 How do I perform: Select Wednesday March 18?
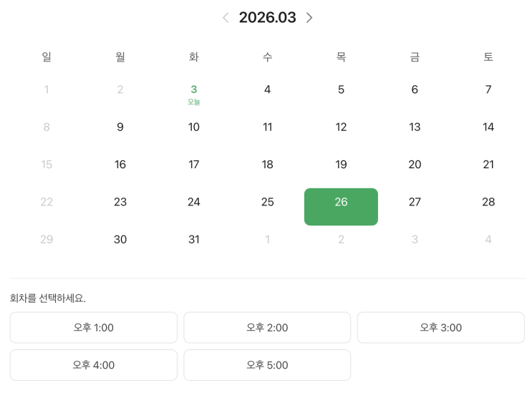268,165
